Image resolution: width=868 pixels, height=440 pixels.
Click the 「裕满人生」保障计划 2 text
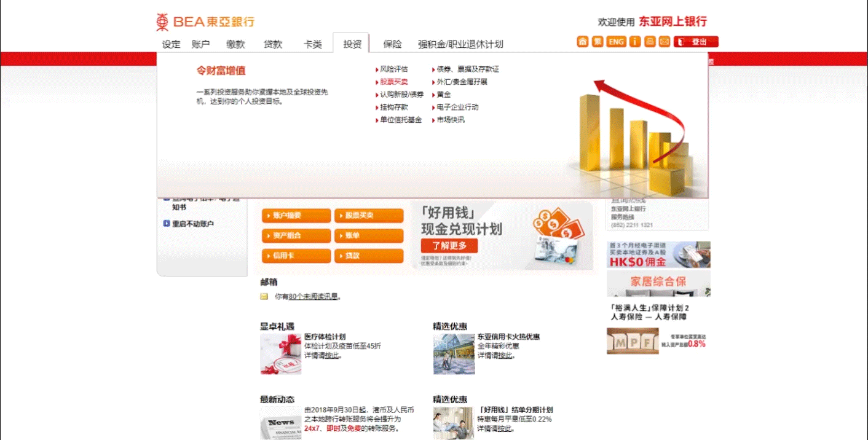pos(650,308)
